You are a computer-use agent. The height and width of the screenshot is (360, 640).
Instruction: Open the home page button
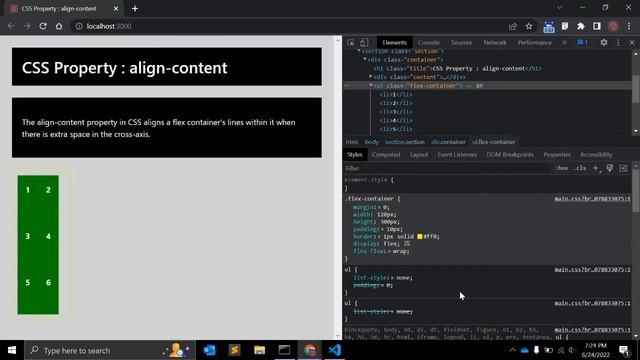click(59, 26)
